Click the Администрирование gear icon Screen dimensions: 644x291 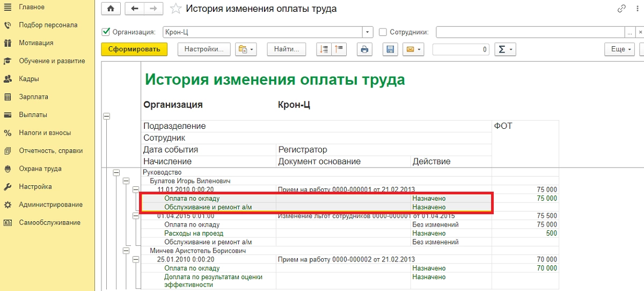tap(8, 205)
